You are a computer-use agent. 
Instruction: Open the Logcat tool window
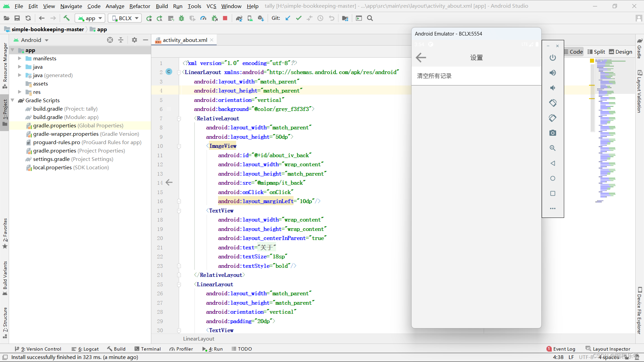pyautogui.click(x=85, y=349)
